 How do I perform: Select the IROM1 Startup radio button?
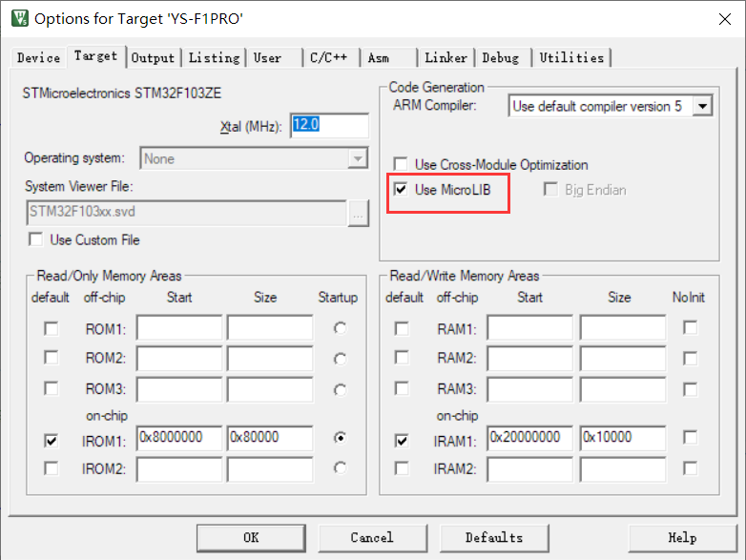(x=340, y=437)
